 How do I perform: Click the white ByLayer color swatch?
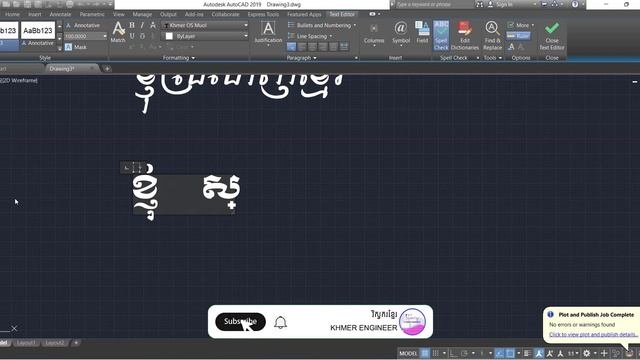[169, 36]
